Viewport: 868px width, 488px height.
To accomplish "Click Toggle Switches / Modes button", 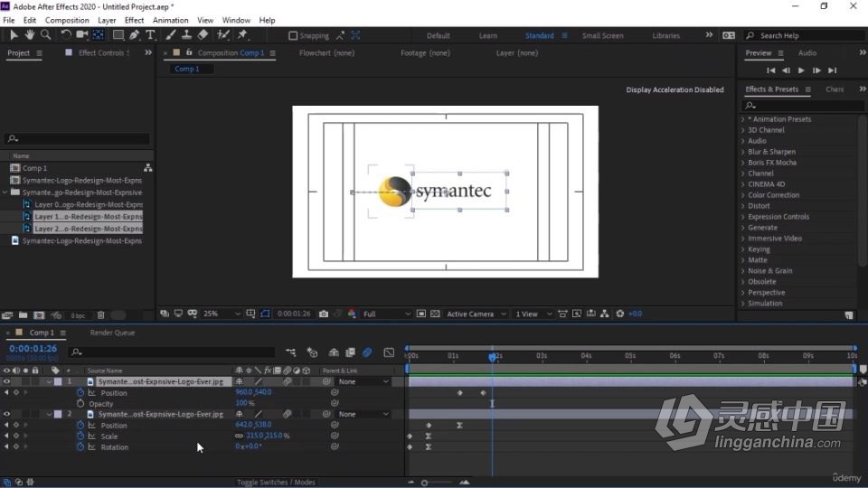I will coord(277,483).
